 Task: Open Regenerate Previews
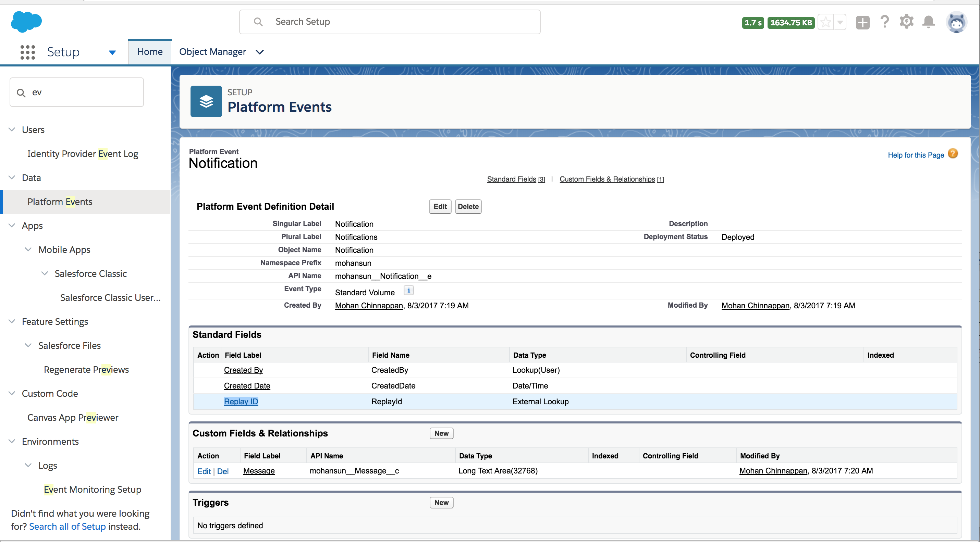pyautogui.click(x=86, y=369)
